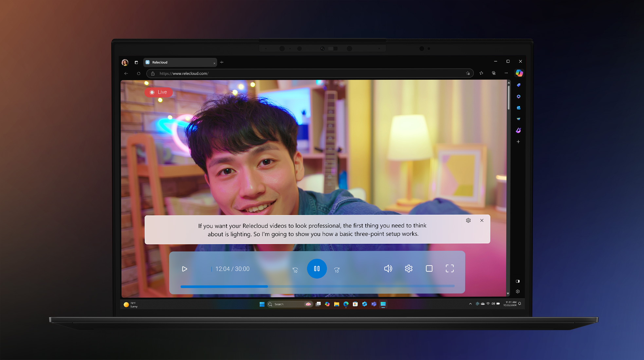644x360 pixels.
Task: Open Copilot in the Edge toolbar
Action: click(520, 73)
